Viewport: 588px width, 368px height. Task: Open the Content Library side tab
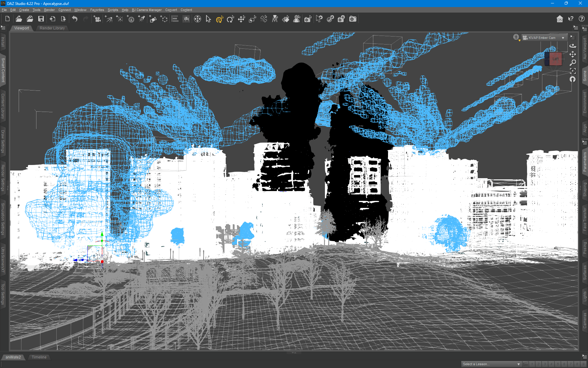pos(3,106)
